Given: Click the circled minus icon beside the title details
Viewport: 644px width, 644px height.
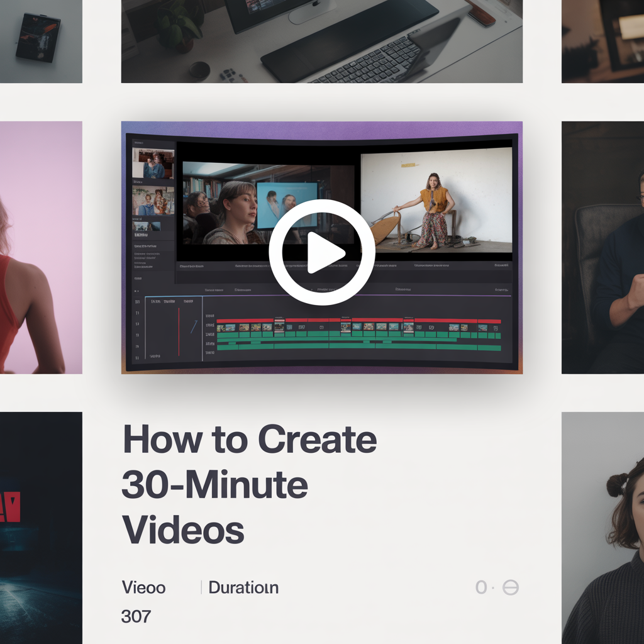Looking at the screenshot, I should 510,588.
